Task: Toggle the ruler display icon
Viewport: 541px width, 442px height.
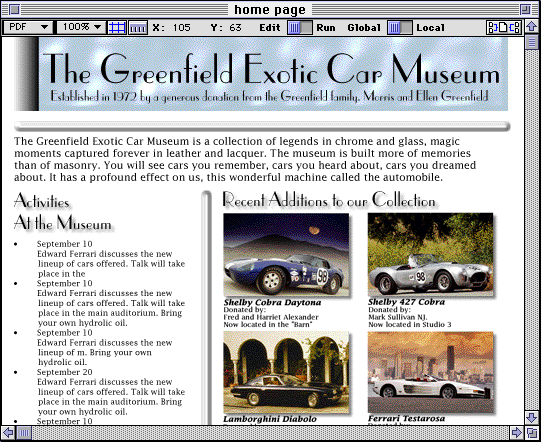Action: pyautogui.click(x=138, y=28)
